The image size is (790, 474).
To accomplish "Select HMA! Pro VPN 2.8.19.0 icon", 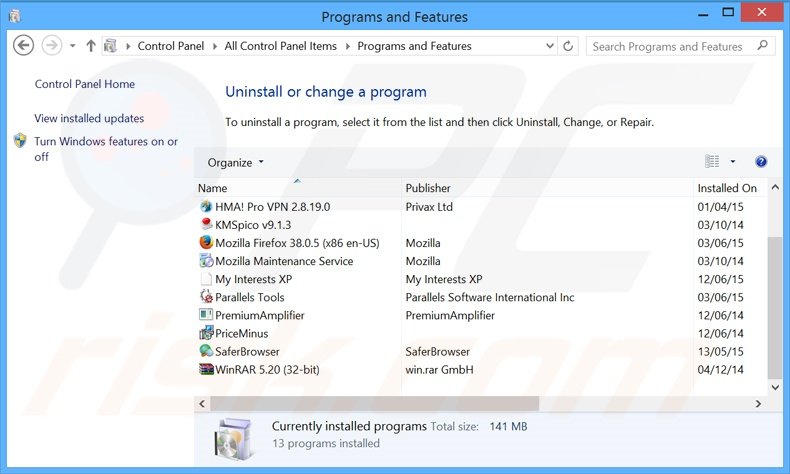I will coord(206,206).
